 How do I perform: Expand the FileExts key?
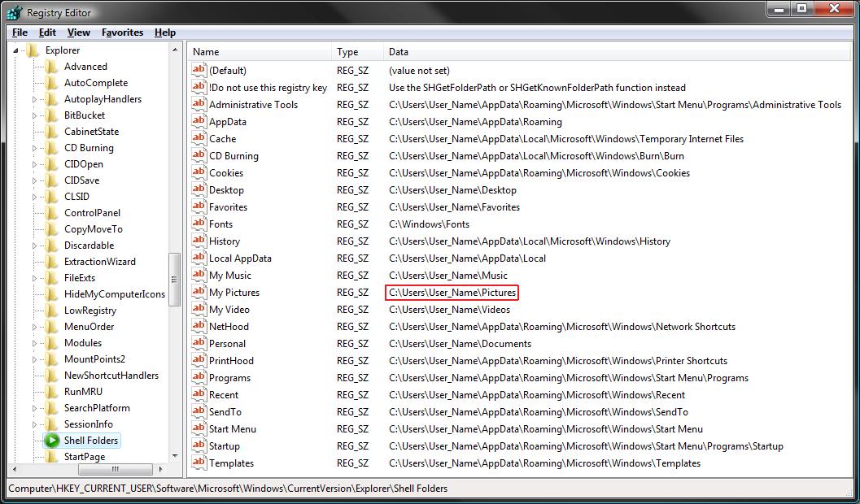(x=34, y=278)
